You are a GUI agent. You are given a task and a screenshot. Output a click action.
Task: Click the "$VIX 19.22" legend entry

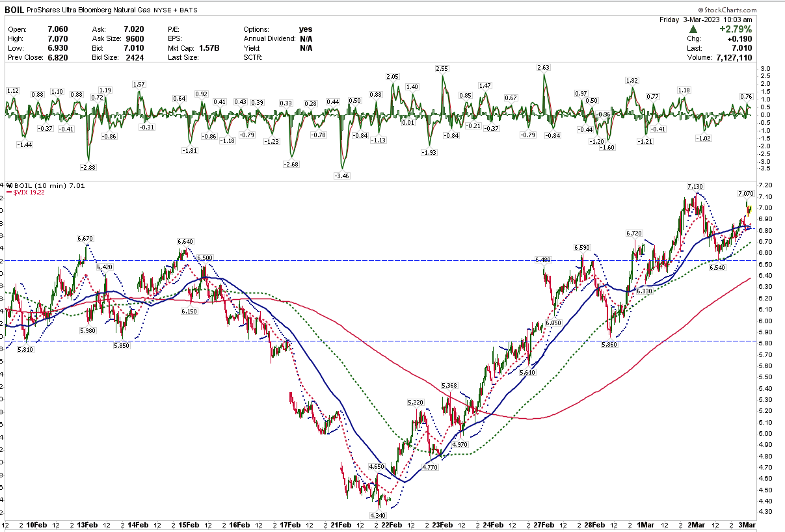point(31,193)
